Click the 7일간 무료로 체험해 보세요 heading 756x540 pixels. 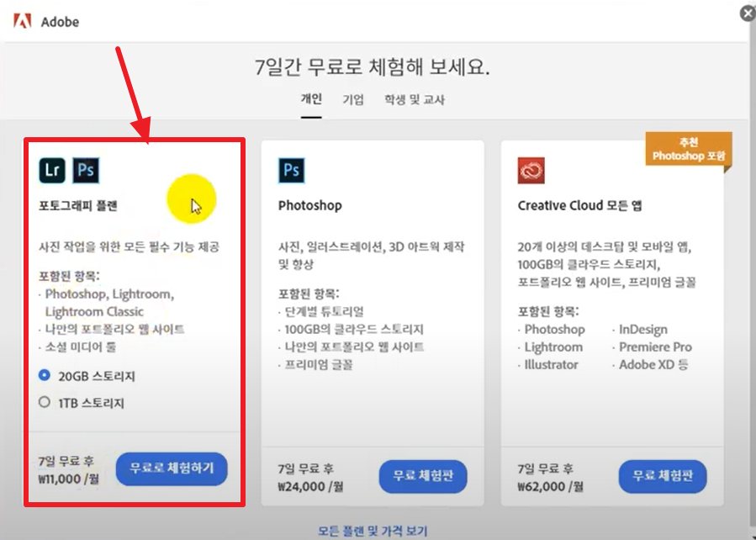373,67
